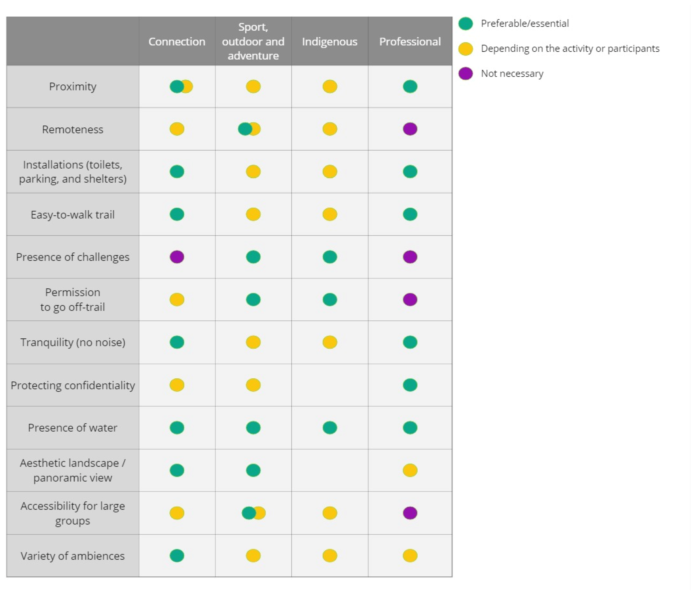Click the empty Indigenous Protecting confidentiality cell
Image resolution: width=700 pixels, height=594 pixels.
click(x=330, y=385)
